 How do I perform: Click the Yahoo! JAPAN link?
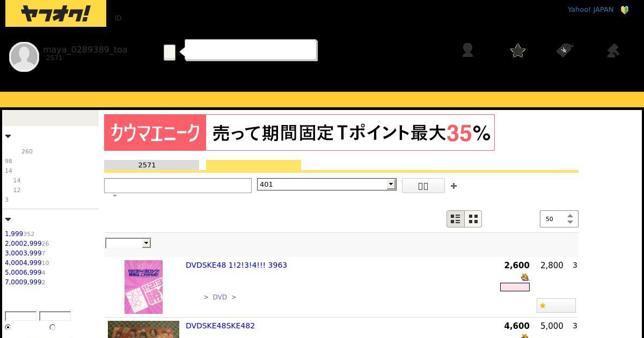click(590, 9)
